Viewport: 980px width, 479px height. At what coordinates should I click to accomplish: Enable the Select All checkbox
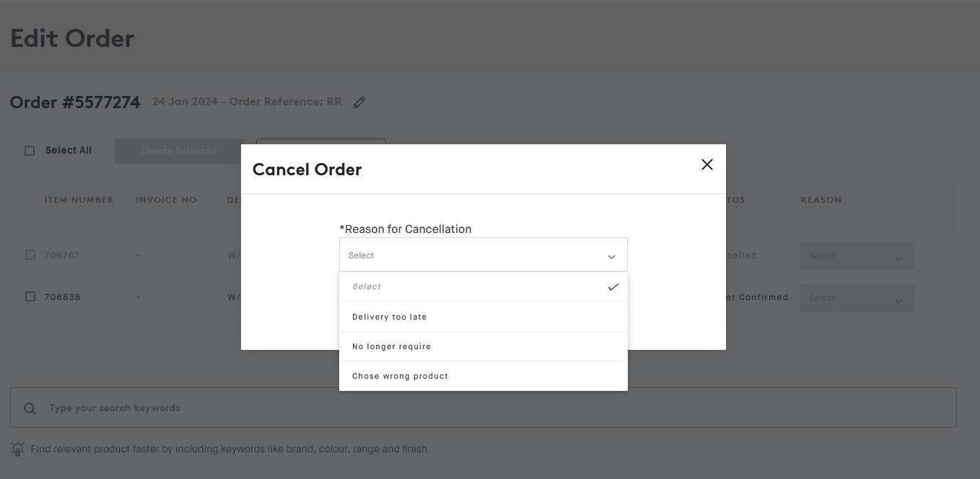tap(29, 150)
